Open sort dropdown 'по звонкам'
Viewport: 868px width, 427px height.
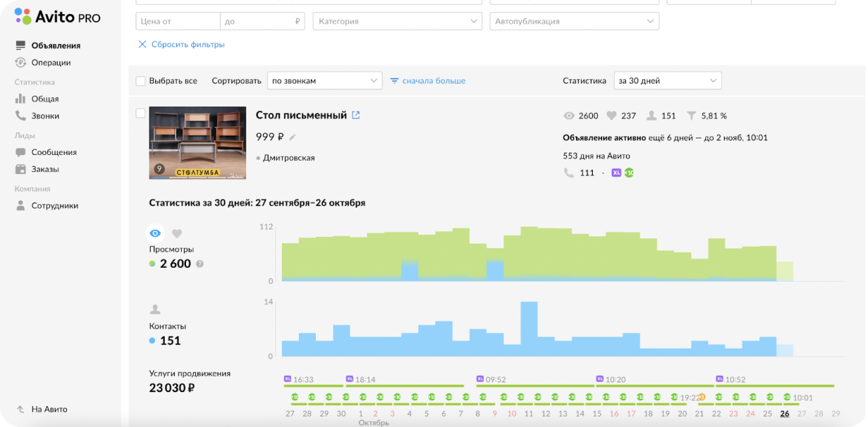tap(324, 81)
